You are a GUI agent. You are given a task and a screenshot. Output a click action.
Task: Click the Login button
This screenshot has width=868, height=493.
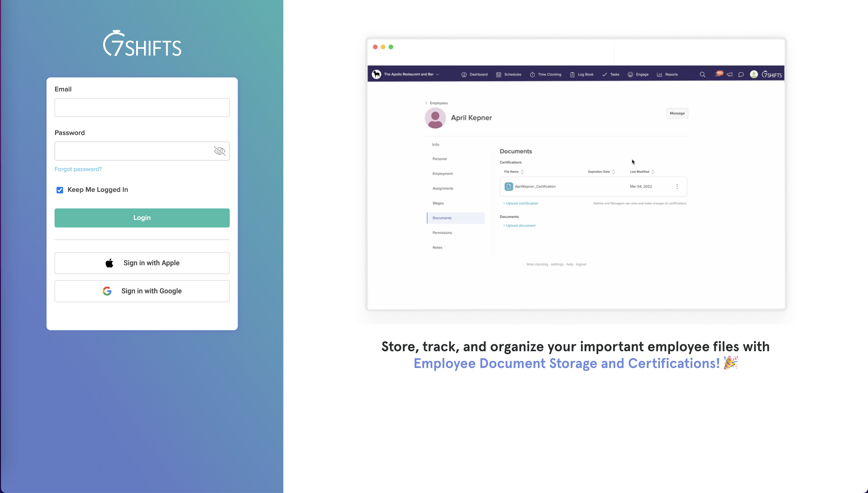142,217
